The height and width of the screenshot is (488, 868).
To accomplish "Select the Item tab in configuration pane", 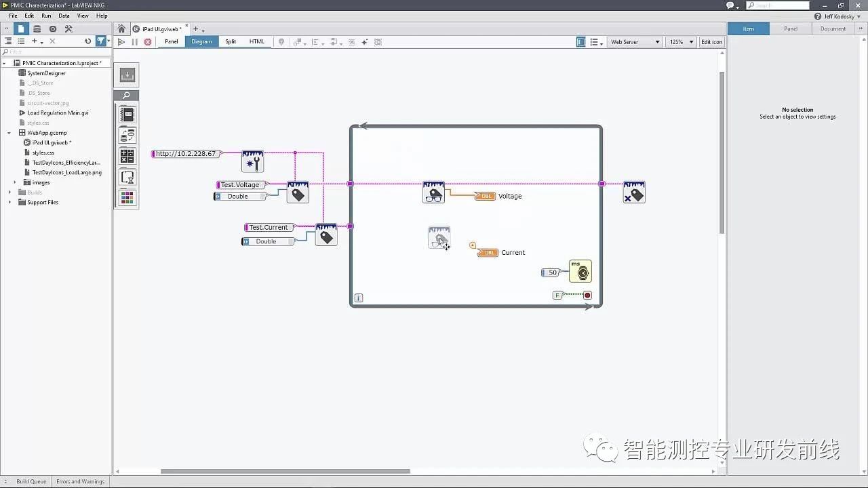I will point(749,28).
